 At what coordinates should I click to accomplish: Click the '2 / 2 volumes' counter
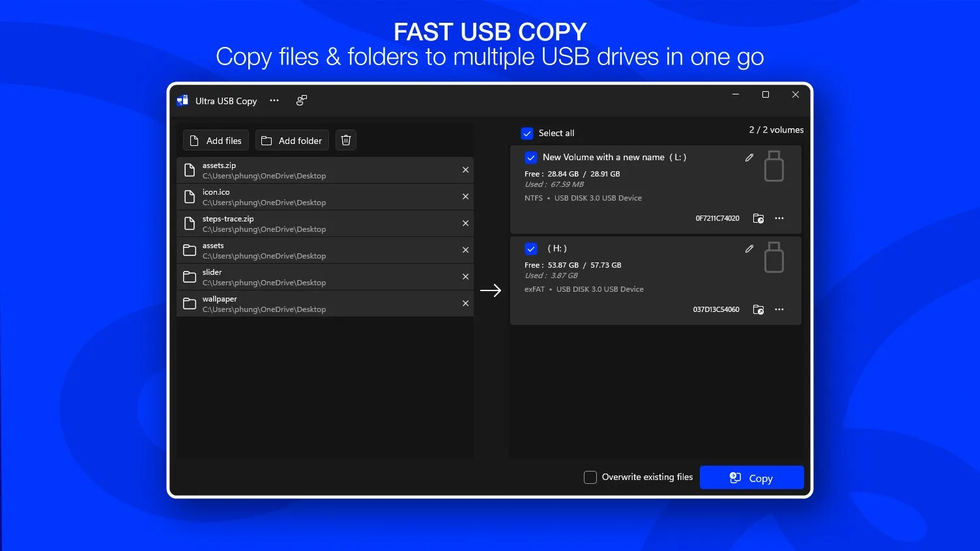point(776,130)
